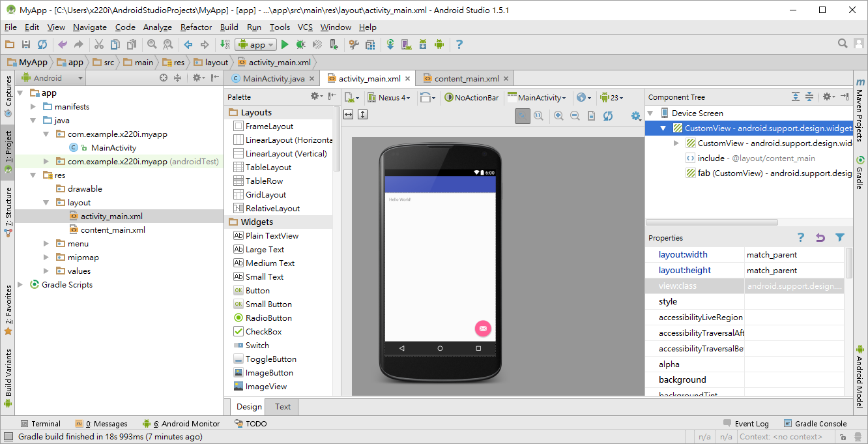Run the app with green play icon
This screenshot has width=868, height=444.
click(x=285, y=44)
